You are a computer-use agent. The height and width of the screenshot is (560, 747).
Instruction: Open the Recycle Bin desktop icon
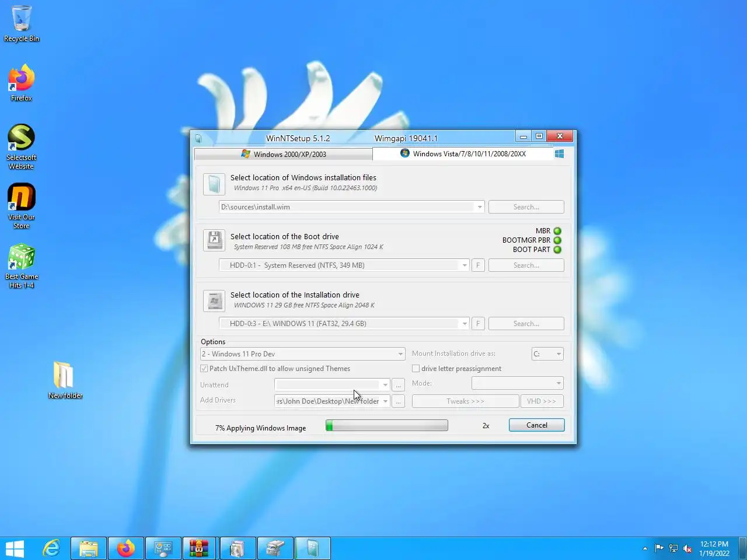click(22, 23)
